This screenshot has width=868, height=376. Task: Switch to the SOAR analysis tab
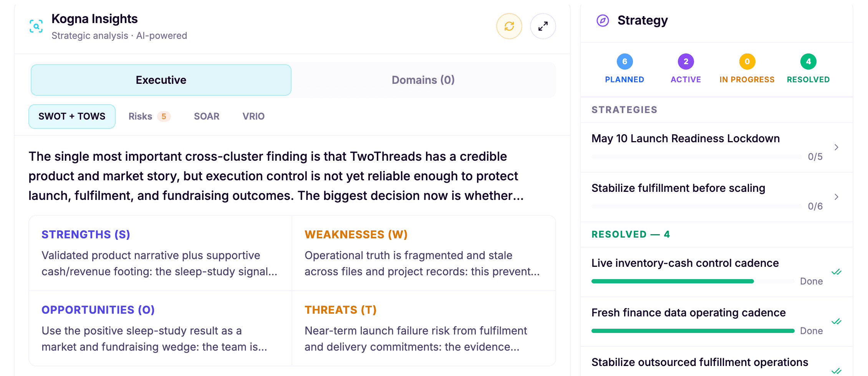pos(207,116)
